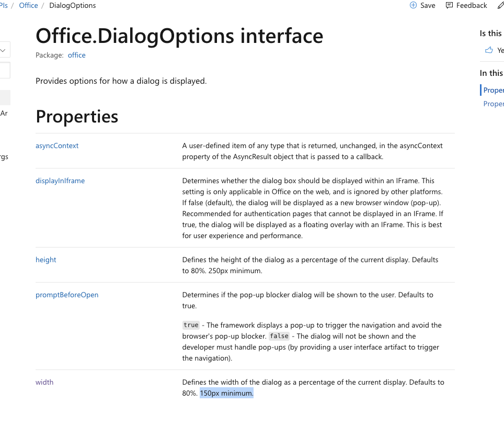
Task: Edit the page with the pencil icon
Action: click(x=500, y=5)
